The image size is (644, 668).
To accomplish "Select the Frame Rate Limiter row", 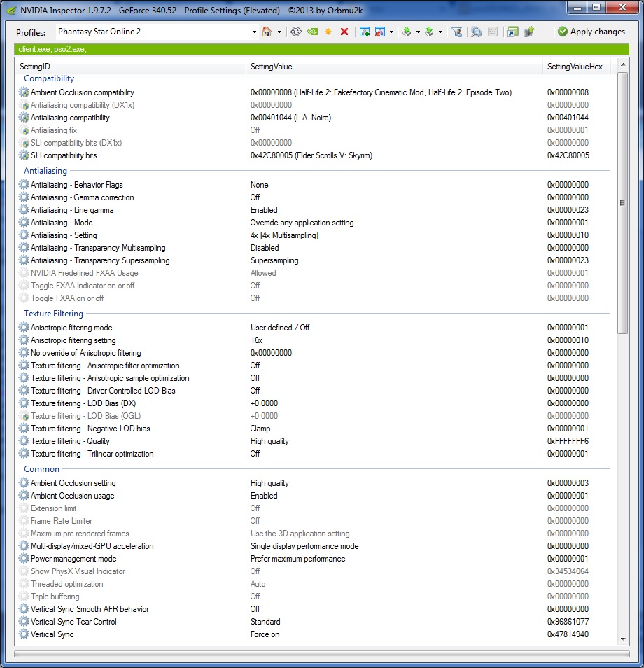I will (x=314, y=520).
